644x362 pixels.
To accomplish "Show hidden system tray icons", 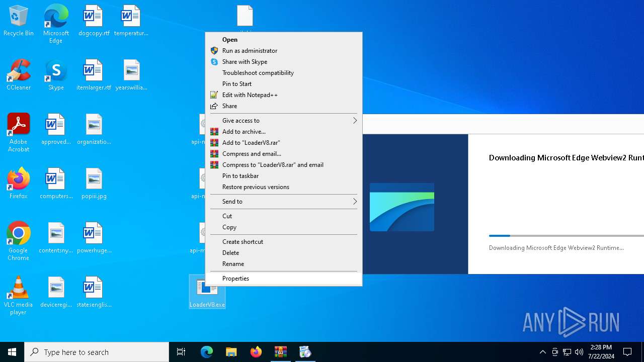I will [543, 352].
